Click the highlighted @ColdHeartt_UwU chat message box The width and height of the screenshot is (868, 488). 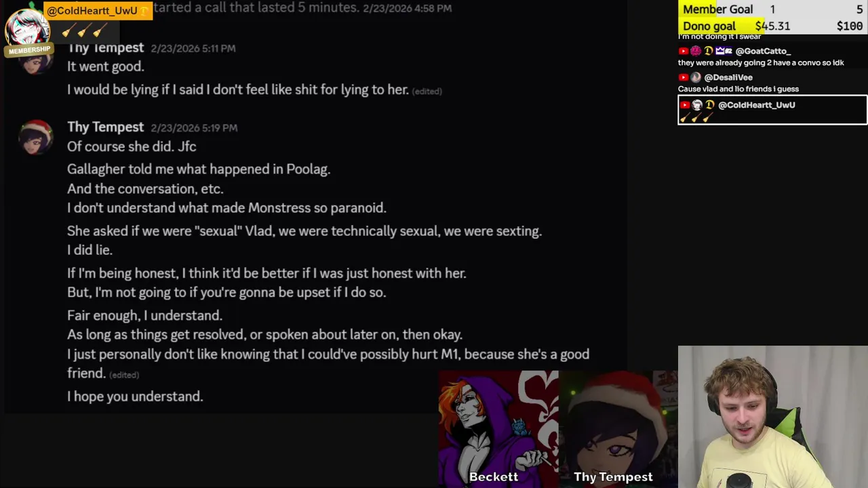click(772, 110)
